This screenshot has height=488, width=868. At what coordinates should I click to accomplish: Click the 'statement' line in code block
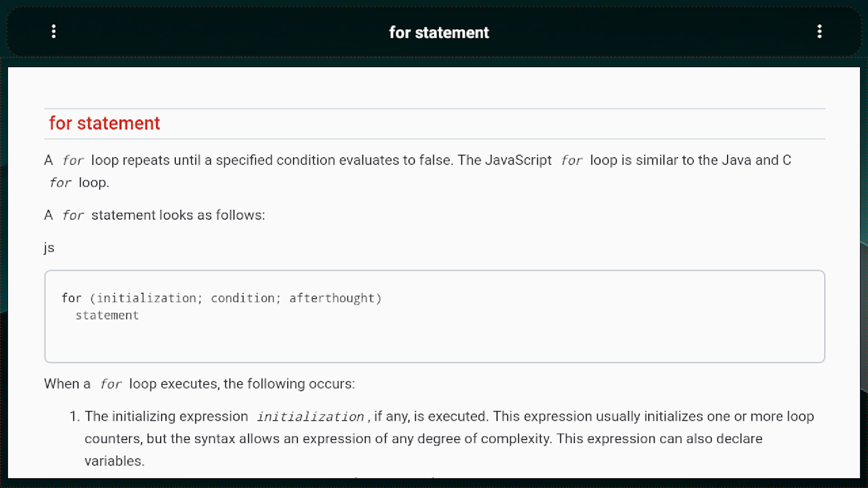click(x=107, y=315)
